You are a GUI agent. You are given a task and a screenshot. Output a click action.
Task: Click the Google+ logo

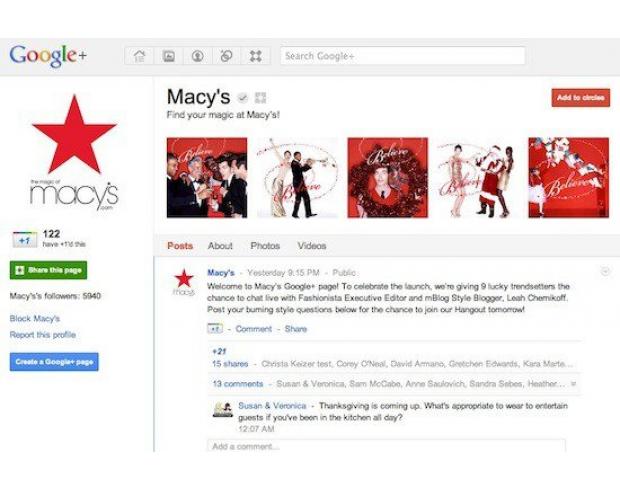pyautogui.click(x=48, y=56)
